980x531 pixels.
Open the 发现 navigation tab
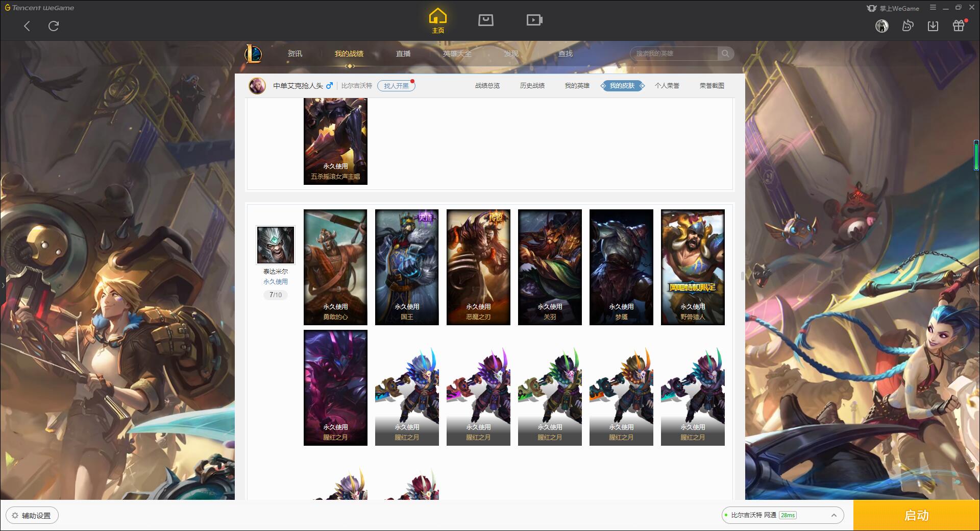pyautogui.click(x=511, y=54)
